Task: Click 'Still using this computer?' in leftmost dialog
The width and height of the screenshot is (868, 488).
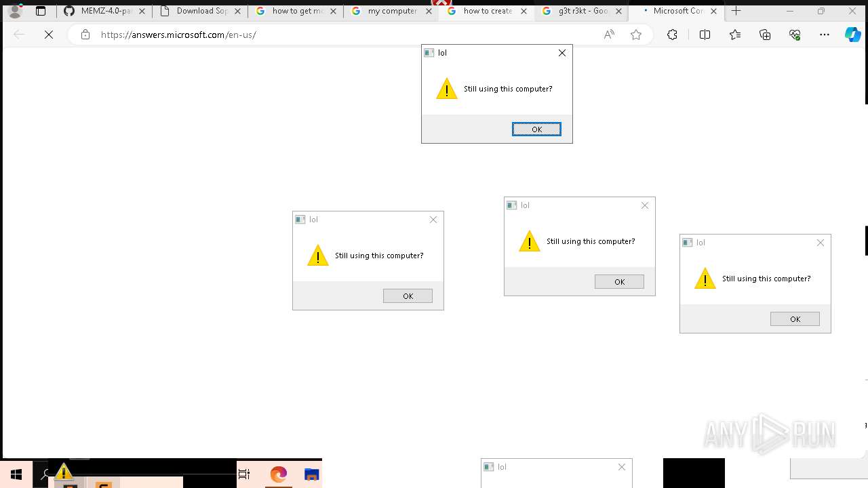Action: point(379,256)
